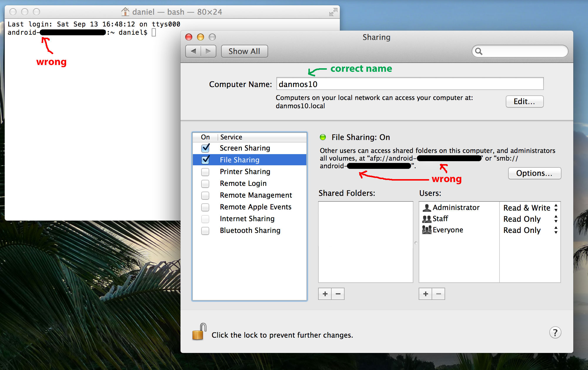Screen dimensions: 588x370
Task: Go back with the left arrow button
Action: [x=193, y=51]
